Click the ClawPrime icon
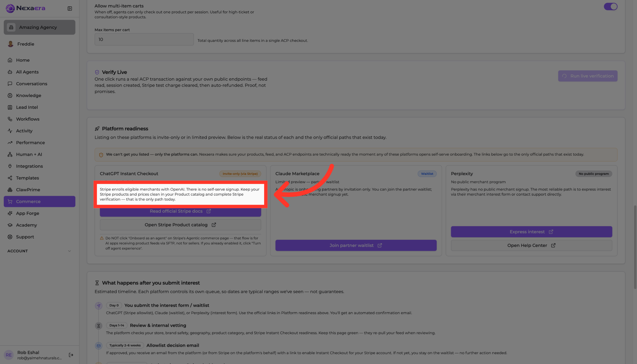Screen dimensions: 637x364 coord(10,190)
